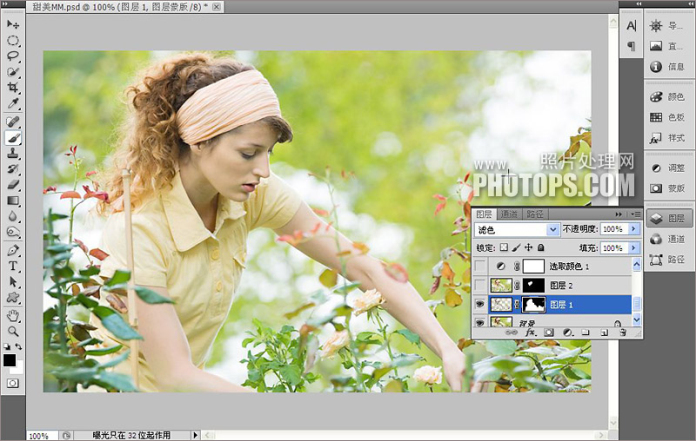Show 图层 2 visibility box
This screenshot has width=696, height=441.
[480, 286]
